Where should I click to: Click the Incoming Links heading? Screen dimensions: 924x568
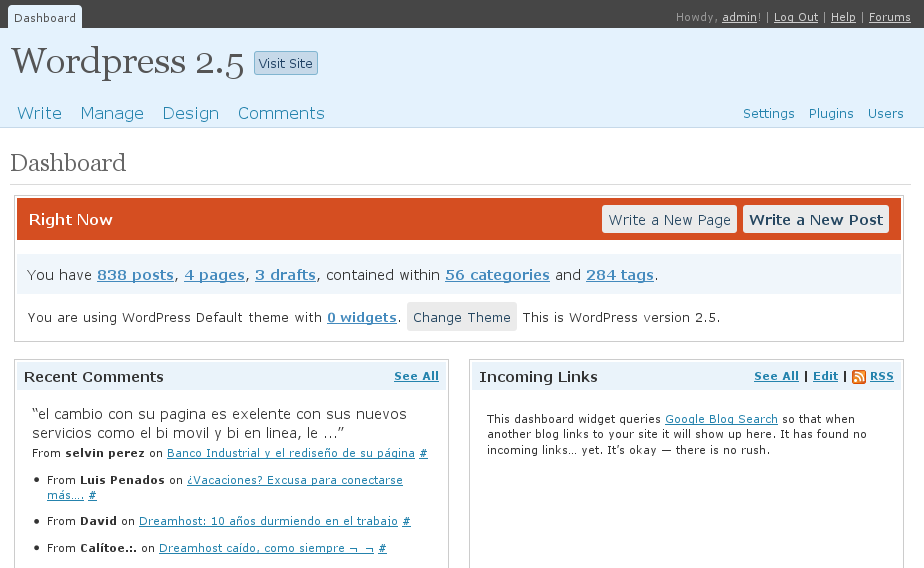[538, 377]
